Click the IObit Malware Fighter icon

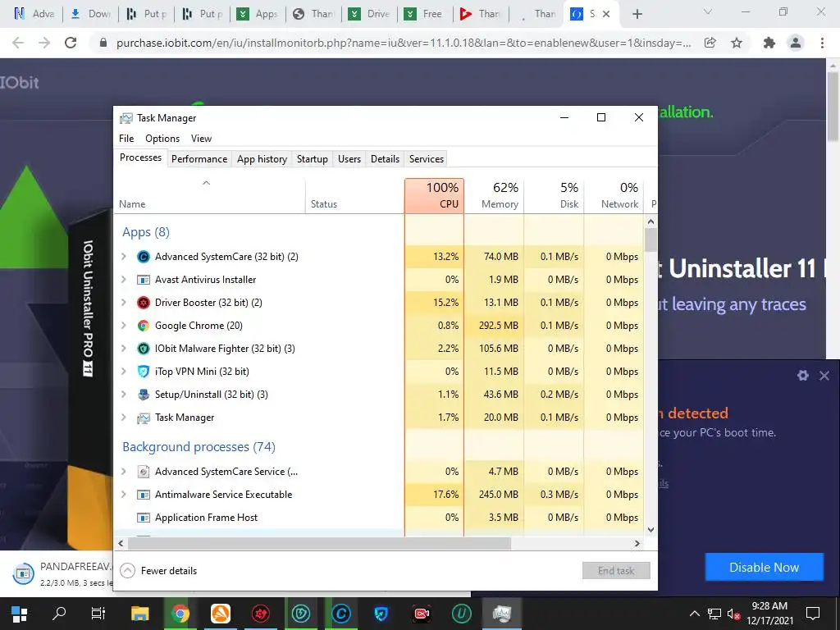pyautogui.click(x=143, y=349)
